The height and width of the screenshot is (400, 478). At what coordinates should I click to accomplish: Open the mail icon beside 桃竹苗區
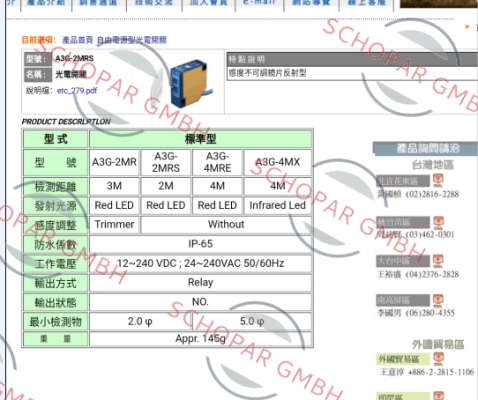click(438, 222)
